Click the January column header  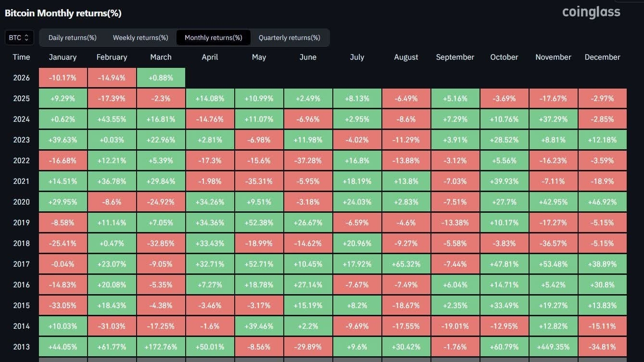point(63,57)
